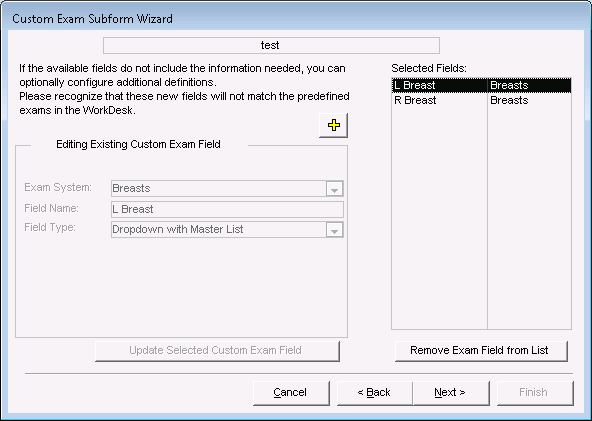Click the Breasts cell in highlighted L Breast row

click(509, 85)
